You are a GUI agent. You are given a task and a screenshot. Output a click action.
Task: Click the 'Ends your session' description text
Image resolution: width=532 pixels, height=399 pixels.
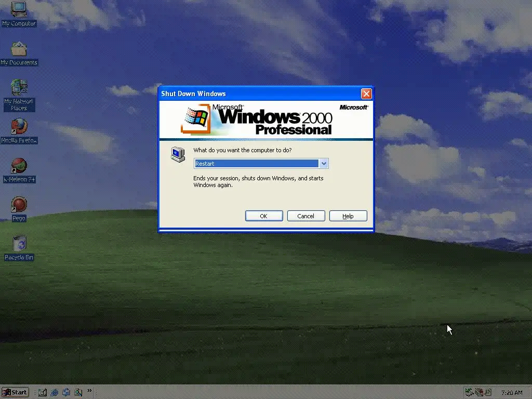pos(258,181)
